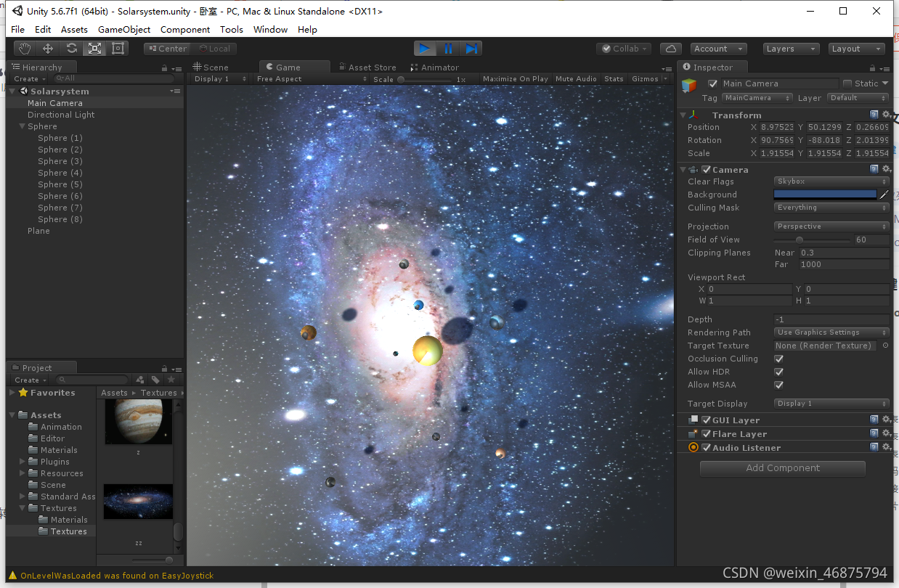Click the Hierarchy panel lock icon
899x588 pixels.
tap(165, 68)
